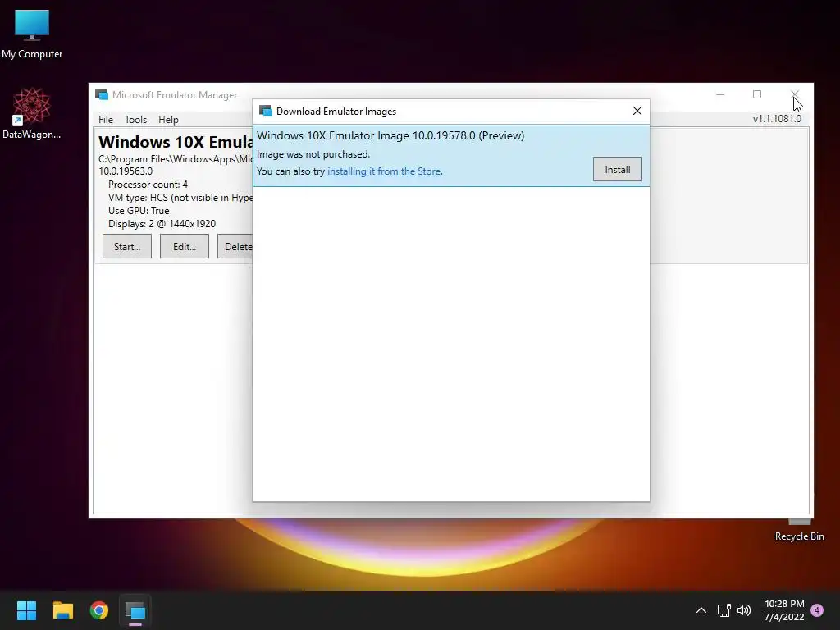840x630 pixels.
Task: Open the installing it from the Store link
Action: pyautogui.click(x=384, y=171)
